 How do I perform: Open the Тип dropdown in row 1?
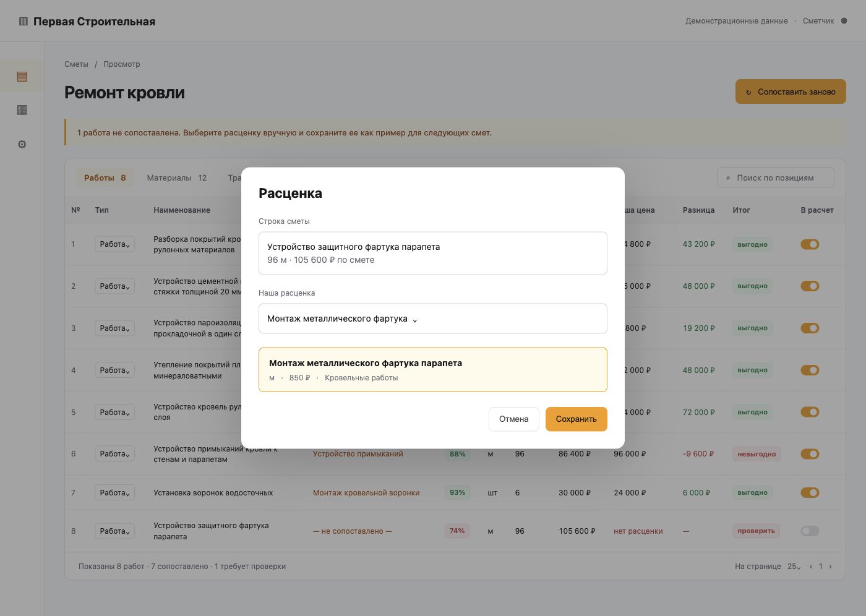coord(114,244)
